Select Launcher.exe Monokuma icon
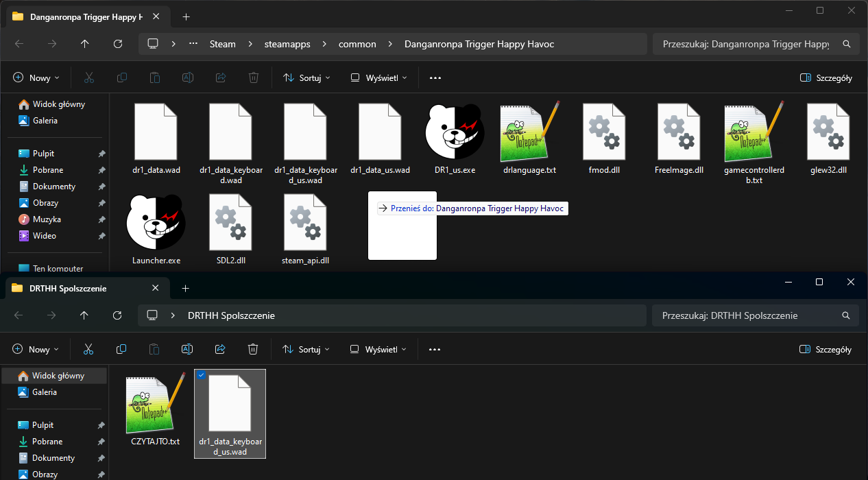868x480 pixels. coord(156,222)
